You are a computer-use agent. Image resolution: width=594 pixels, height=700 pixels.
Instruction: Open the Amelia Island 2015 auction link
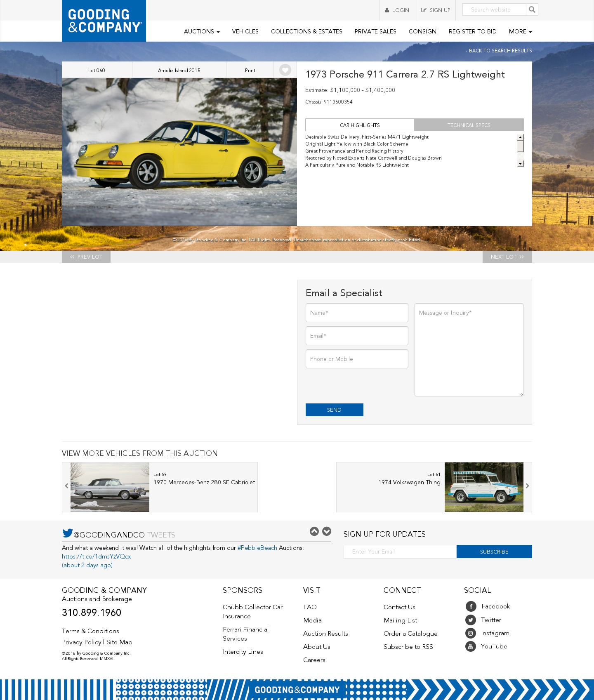click(x=179, y=70)
